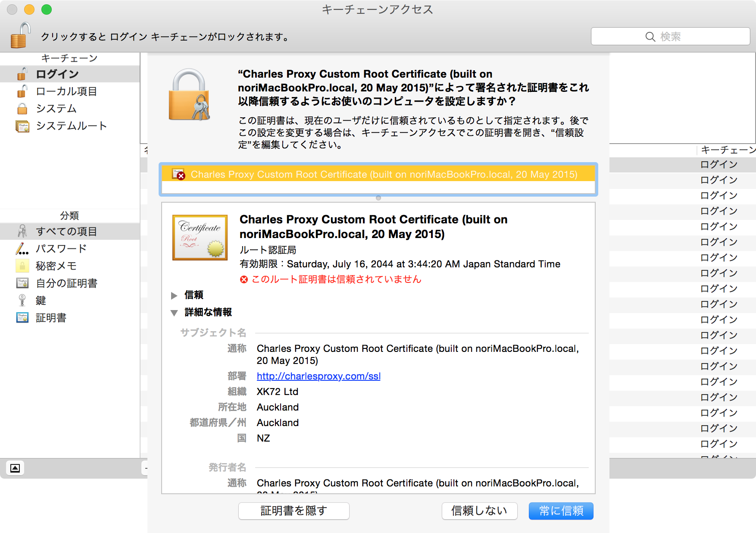Click the untrusted certificate icon in highlighted row
Viewport: 756px width, 533px height.
pyautogui.click(x=178, y=175)
